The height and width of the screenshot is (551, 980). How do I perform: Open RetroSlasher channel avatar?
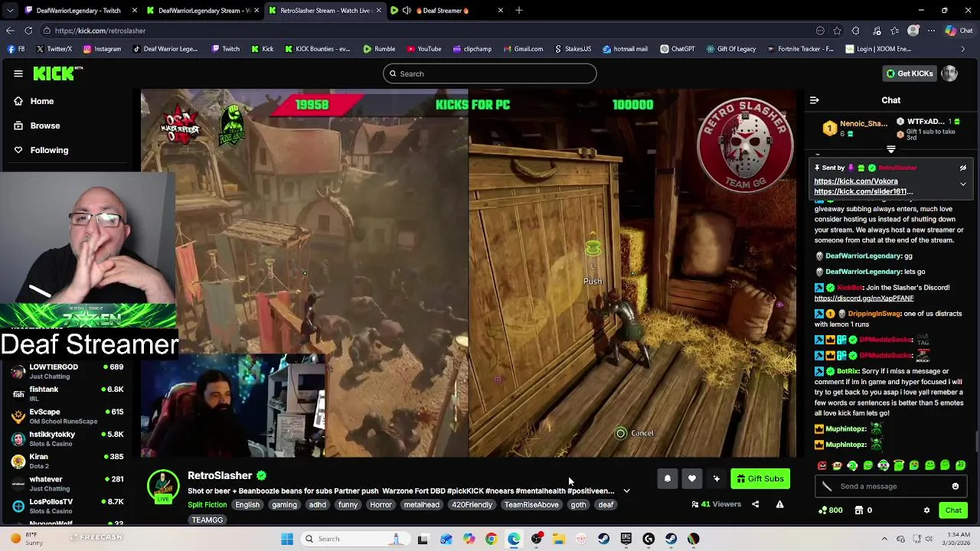(163, 485)
